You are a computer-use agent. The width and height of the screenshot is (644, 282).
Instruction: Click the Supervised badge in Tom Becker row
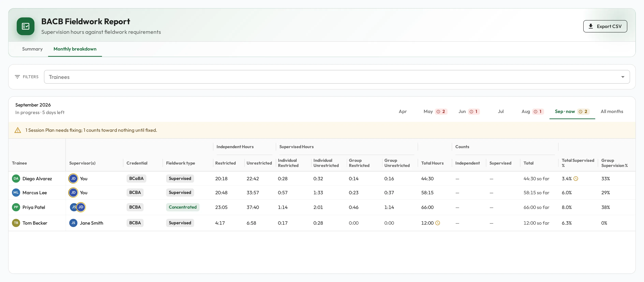point(180,223)
